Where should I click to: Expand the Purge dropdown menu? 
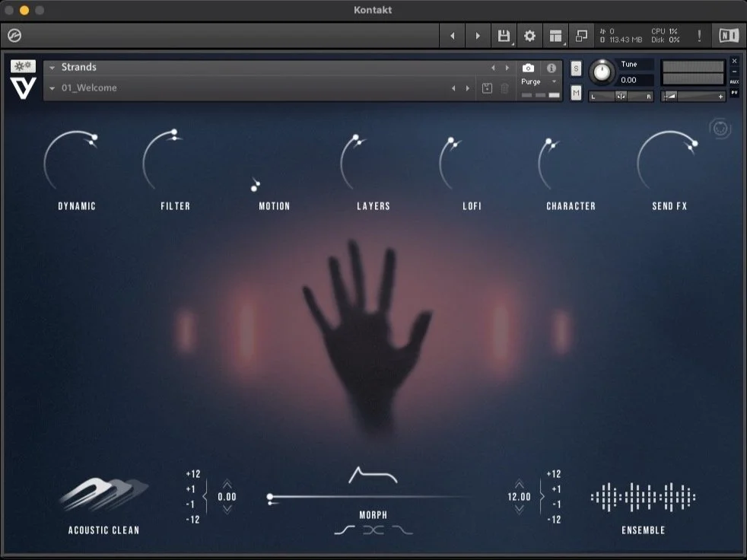pyautogui.click(x=554, y=81)
